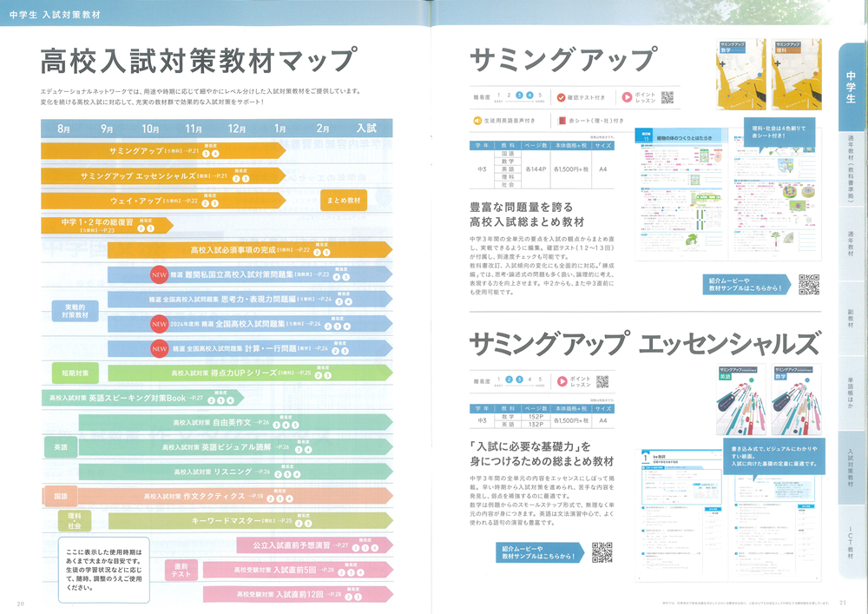The height and width of the screenshot is (614, 868).
Task: Click the 直前テスト pink category label
Action: 181,571
